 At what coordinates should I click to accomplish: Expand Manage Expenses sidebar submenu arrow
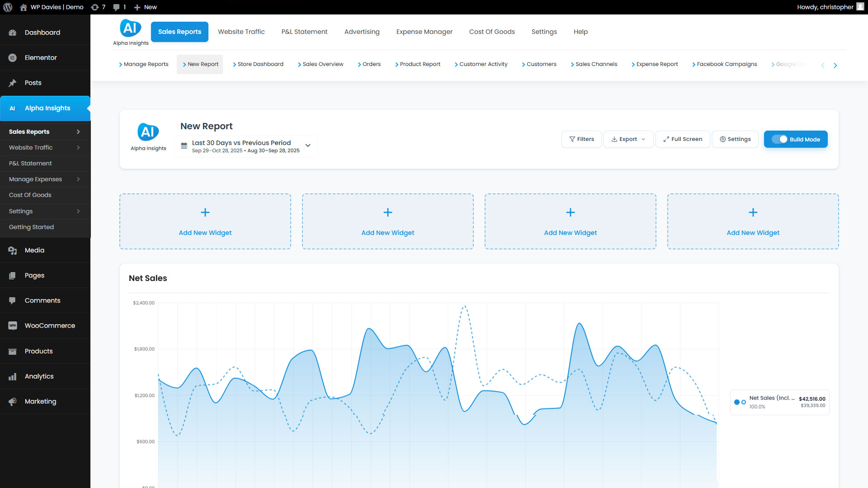(78, 179)
